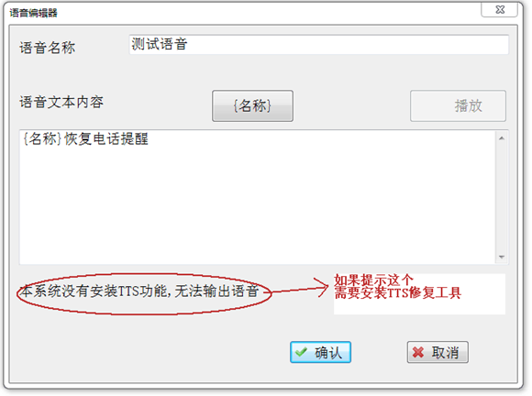The image size is (532, 396).
Task: Insert the {名称} placeholder via its button
Action: coord(252,105)
